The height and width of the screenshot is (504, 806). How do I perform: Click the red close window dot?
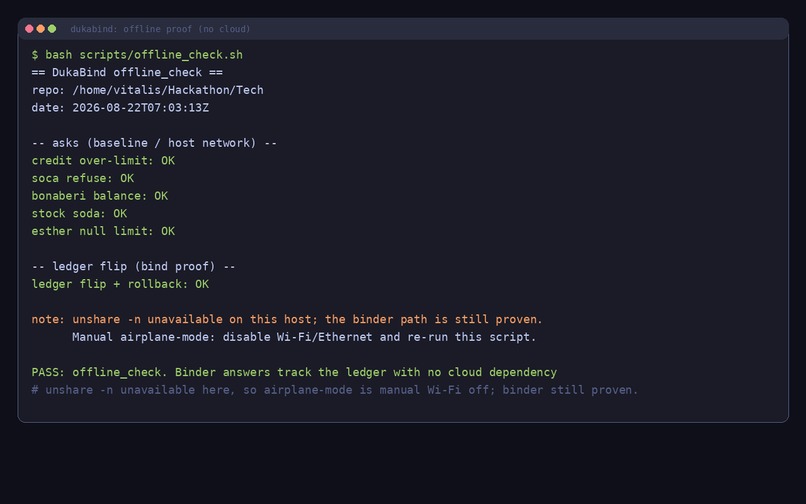(29, 29)
